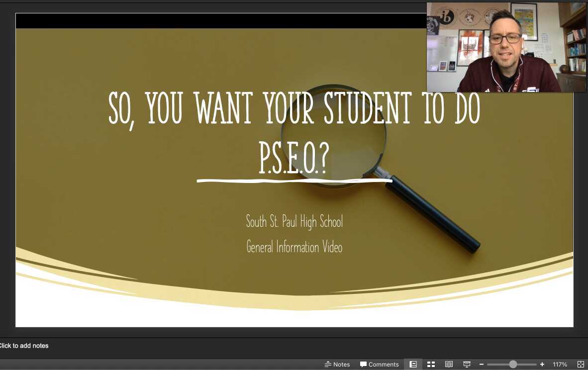Select the 'General Information Video' text line
The width and height of the screenshot is (588, 370).
(x=294, y=247)
